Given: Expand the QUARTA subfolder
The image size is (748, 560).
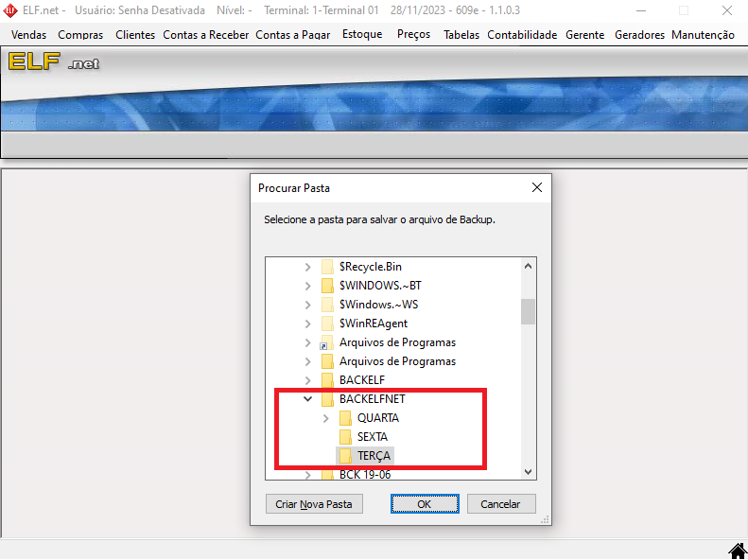Looking at the screenshot, I should 326,418.
